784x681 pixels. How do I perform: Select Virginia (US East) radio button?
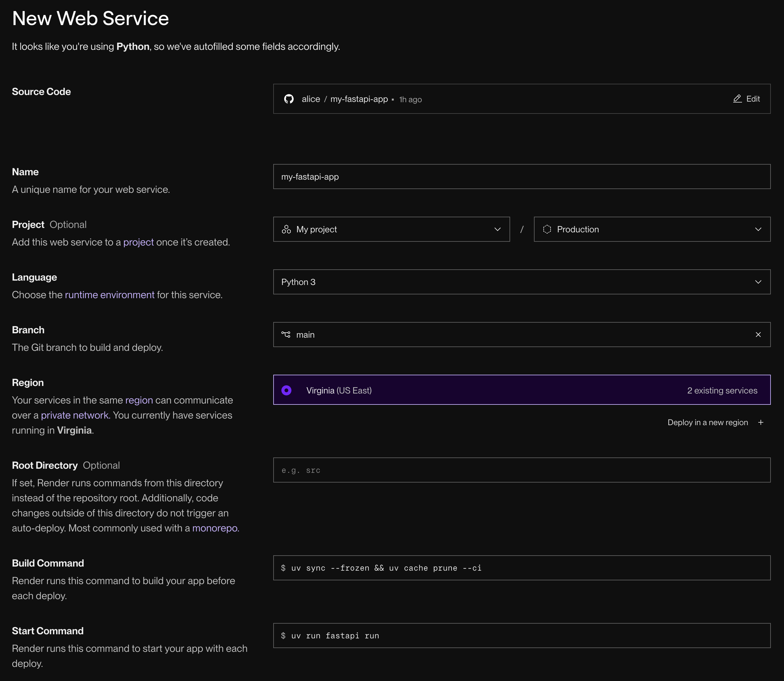[286, 390]
